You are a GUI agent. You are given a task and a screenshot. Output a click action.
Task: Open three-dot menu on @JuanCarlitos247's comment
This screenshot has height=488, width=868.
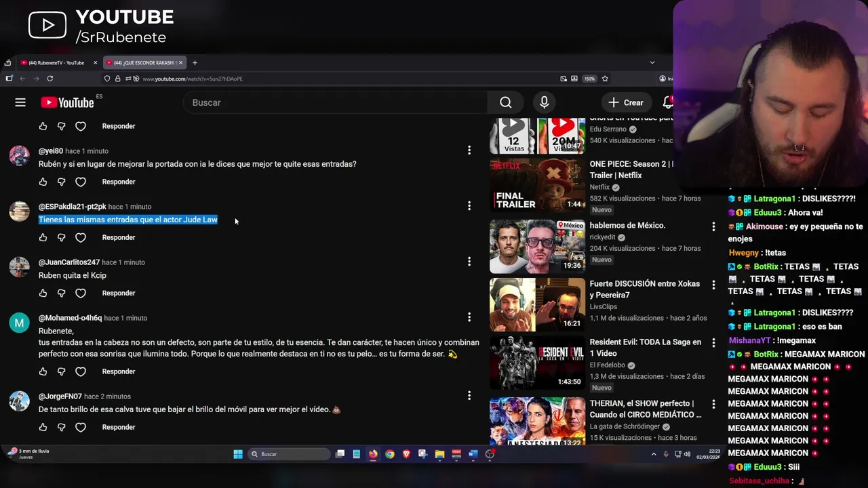pyautogui.click(x=469, y=261)
